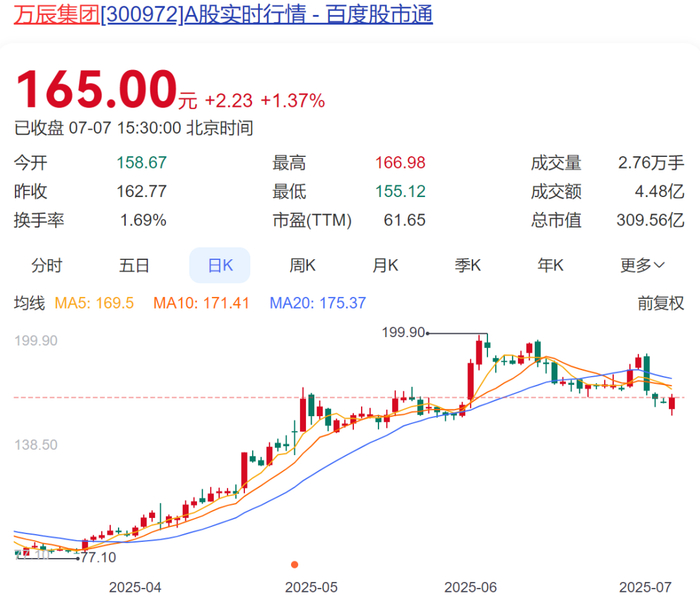Screen dimensions: 700x597
Task: Click the 市盈(TTM) value 61.65
Action: tap(404, 220)
